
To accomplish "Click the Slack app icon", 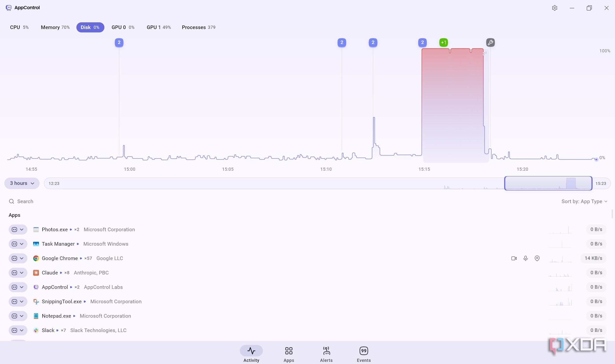I will point(36,330).
